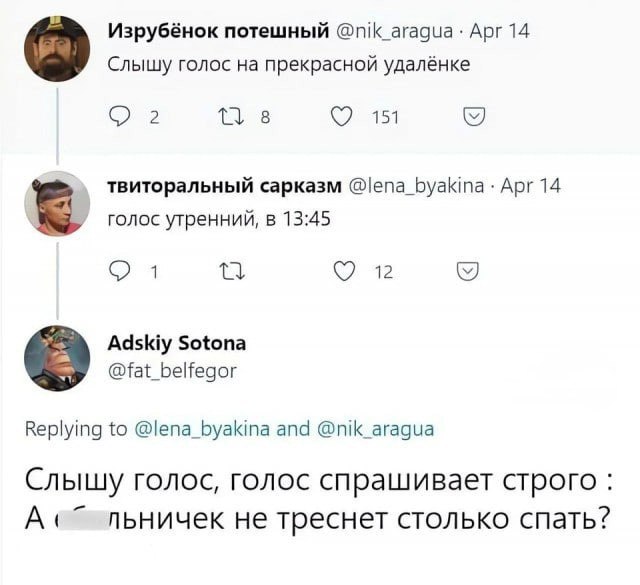Viewport: 640px width, 585px height.
Task: Open @fat_belfegor handle link
Action: [x=172, y=371]
